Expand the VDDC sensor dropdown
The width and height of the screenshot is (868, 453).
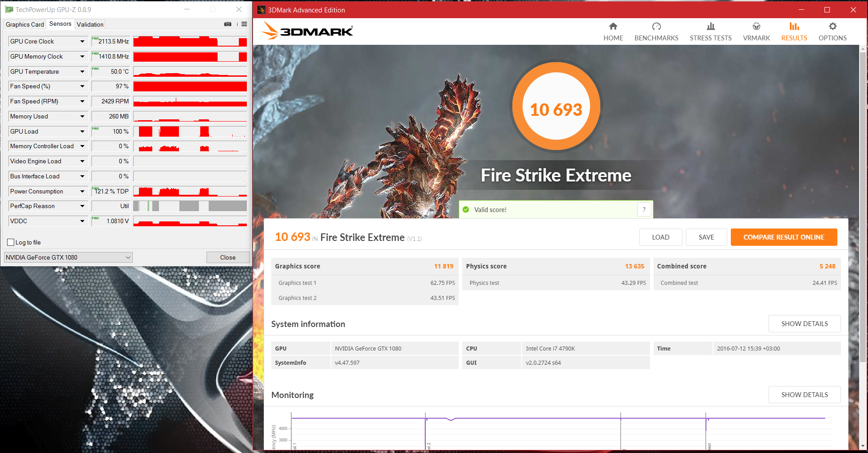[x=82, y=221]
